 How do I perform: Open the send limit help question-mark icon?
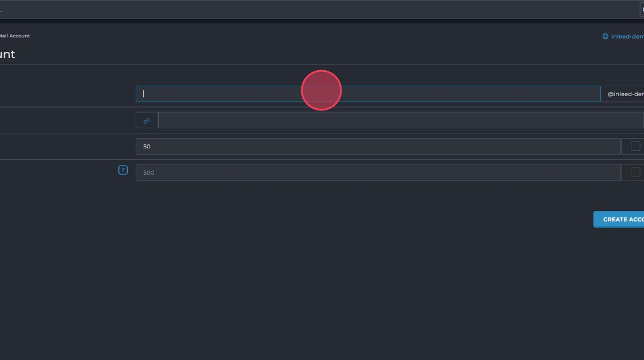tap(122, 170)
